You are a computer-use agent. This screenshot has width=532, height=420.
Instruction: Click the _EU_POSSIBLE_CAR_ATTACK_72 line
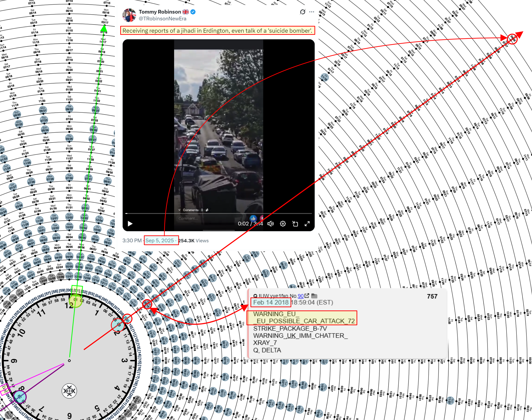pos(304,321)
